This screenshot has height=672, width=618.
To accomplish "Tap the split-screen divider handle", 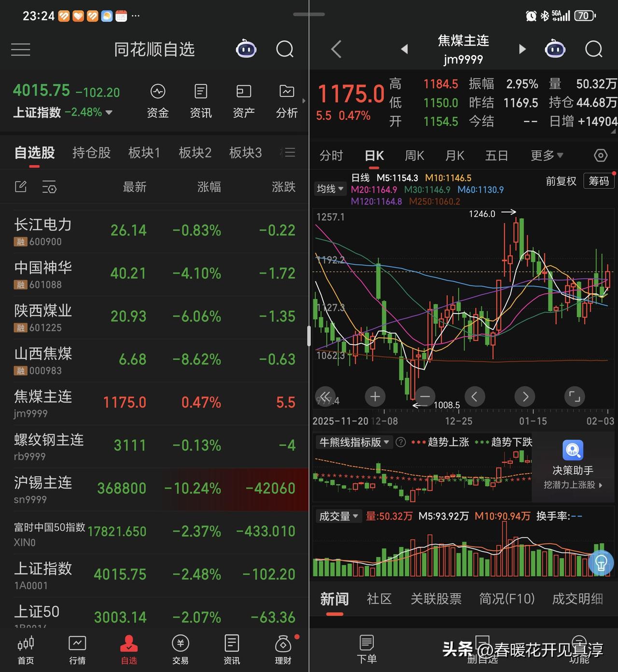I will (x=309, y=336).
